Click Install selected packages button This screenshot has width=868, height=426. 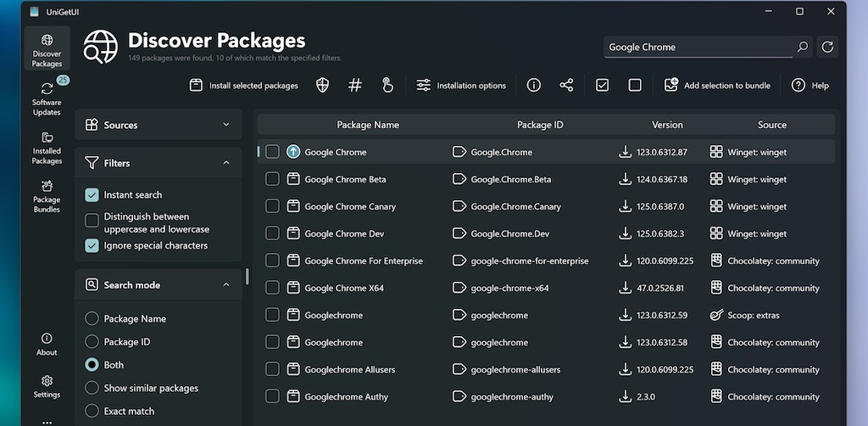click(244, 86)
